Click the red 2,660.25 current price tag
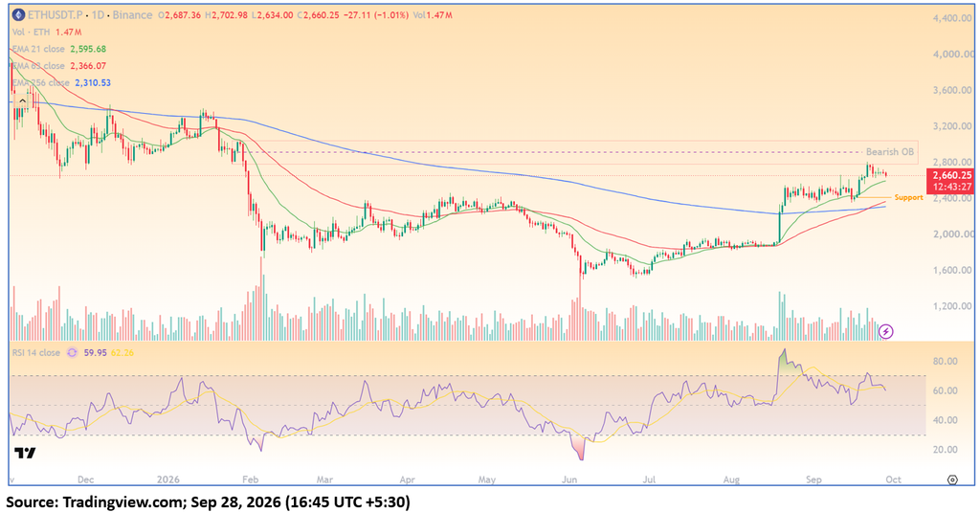This screenshot has width=980, height=512. (952, 176)
